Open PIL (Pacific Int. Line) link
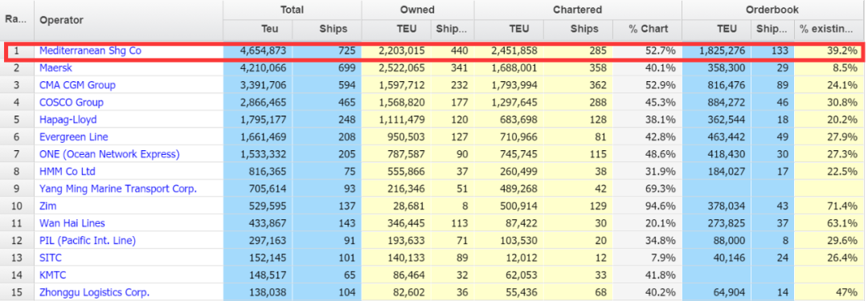868x301 pixels. (88, 240)
